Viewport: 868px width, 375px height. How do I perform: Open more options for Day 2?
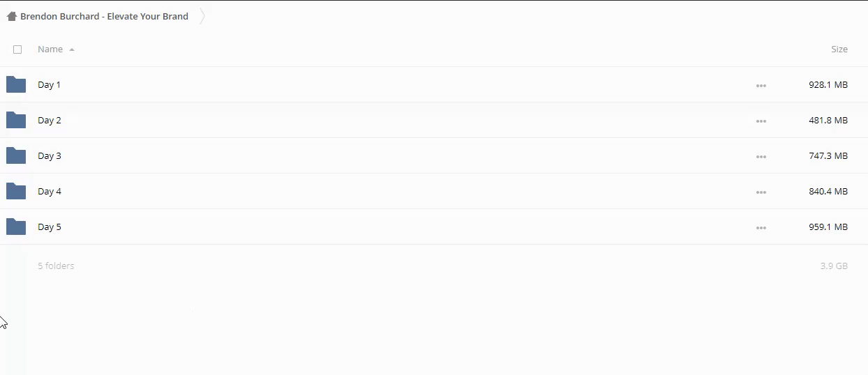pyautogui.click(x=761, y=121)
